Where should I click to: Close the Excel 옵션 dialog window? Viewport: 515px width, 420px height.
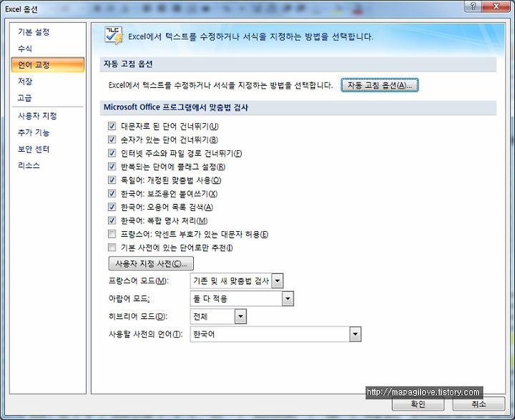coord(496,6)
